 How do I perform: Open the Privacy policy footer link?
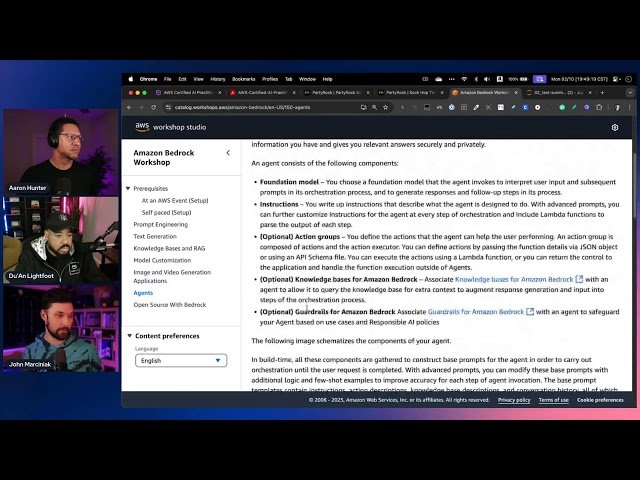point(514,400)
